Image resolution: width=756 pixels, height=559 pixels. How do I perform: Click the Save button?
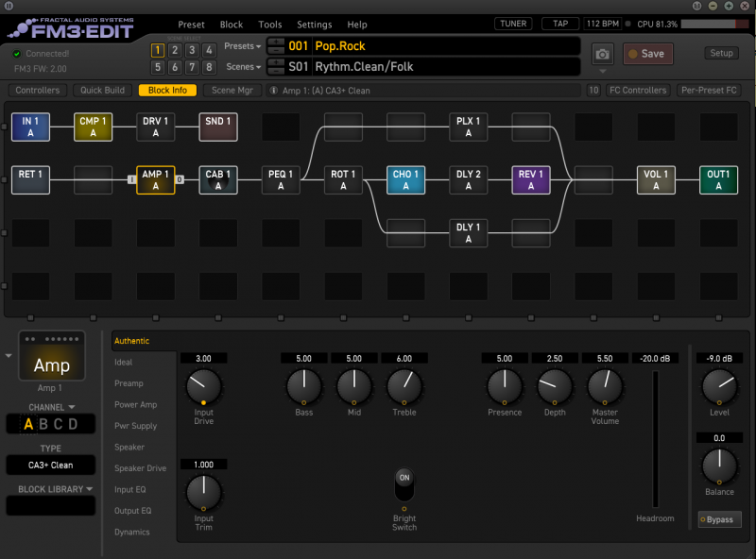[647, 54]
